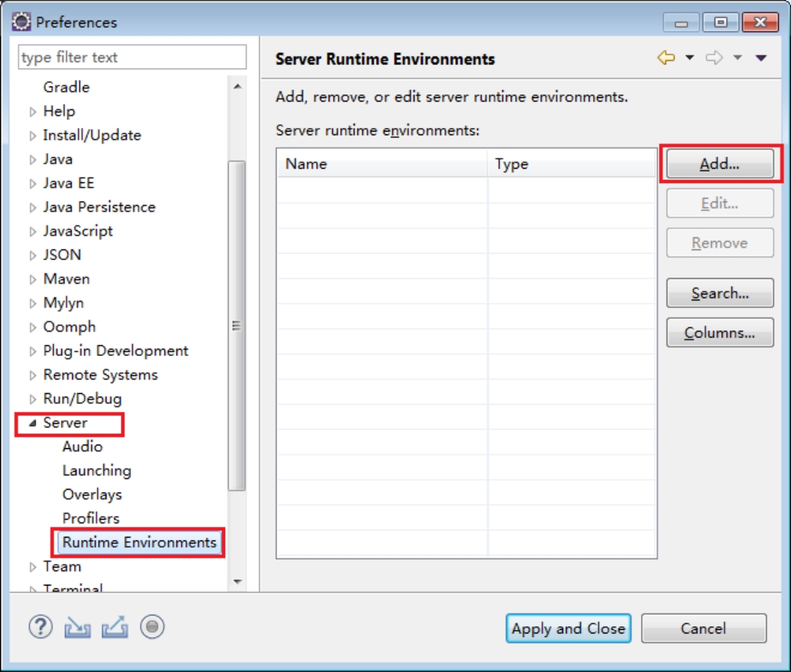Expand the Team tree node
This screenshot has width=791, height=672.
tap(33, 567)
